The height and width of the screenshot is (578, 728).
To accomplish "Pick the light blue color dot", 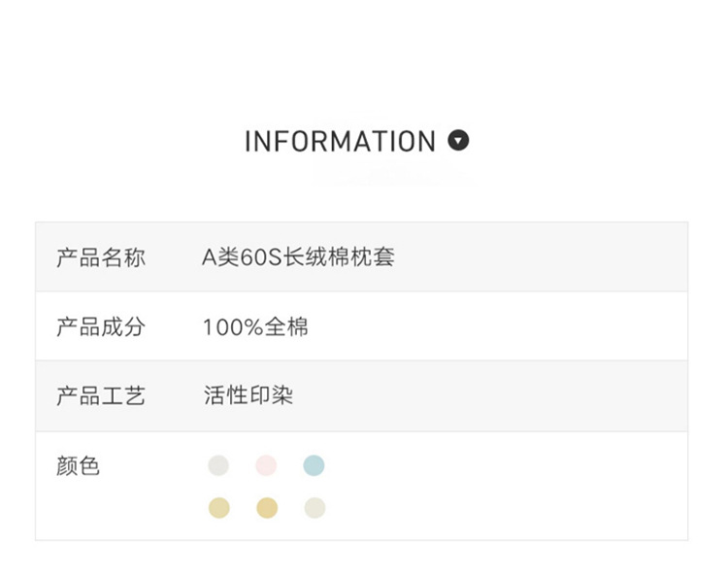I will [x=314, y=465].
